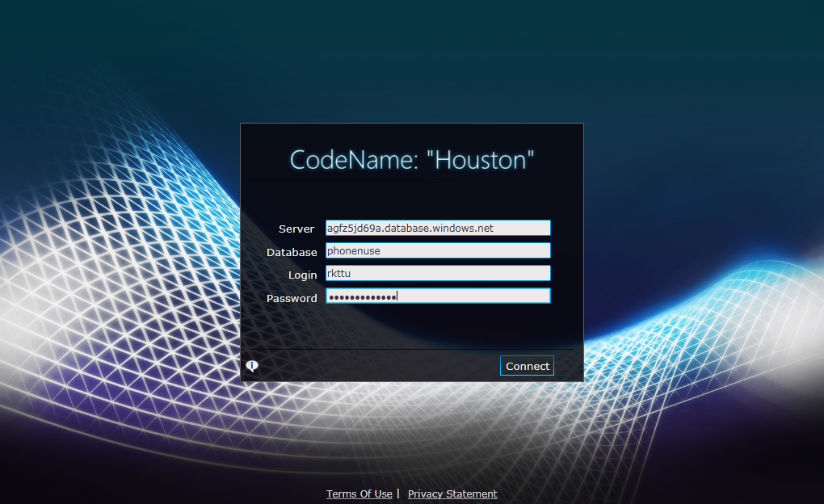This screenshot has height=504, width=824.
Task: Click the "rkttu" login text
Action: (338, 273)
